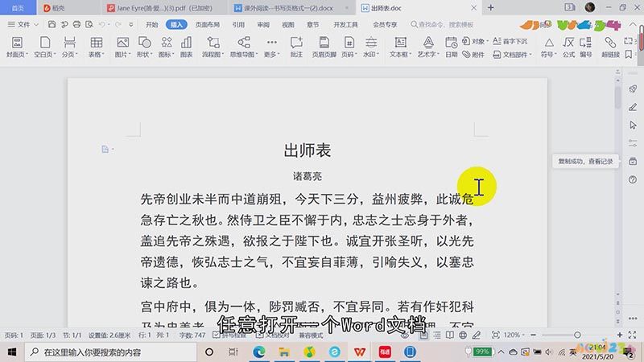The height and width of the screenshot is (362, 644).
Task: Enter fullscreen via status bar expand icon
Action: (633, 335)
